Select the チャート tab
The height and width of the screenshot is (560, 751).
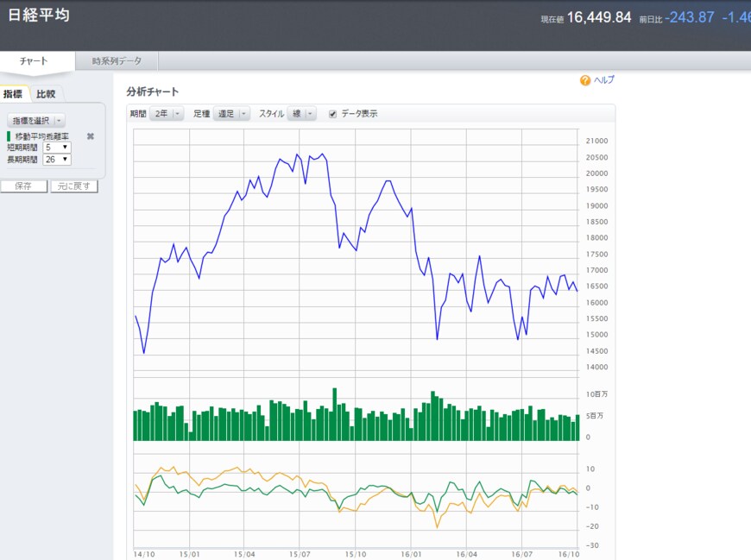(x=34, y=61)
